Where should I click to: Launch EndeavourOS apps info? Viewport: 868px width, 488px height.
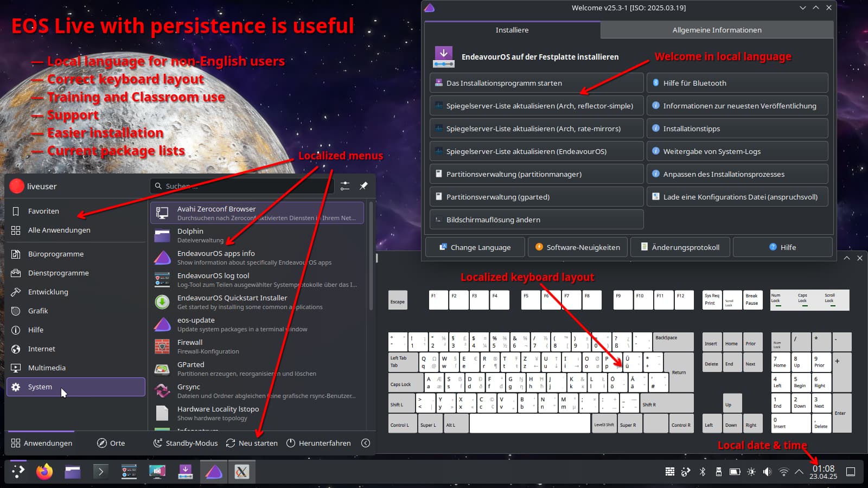[x=257, y=258]
